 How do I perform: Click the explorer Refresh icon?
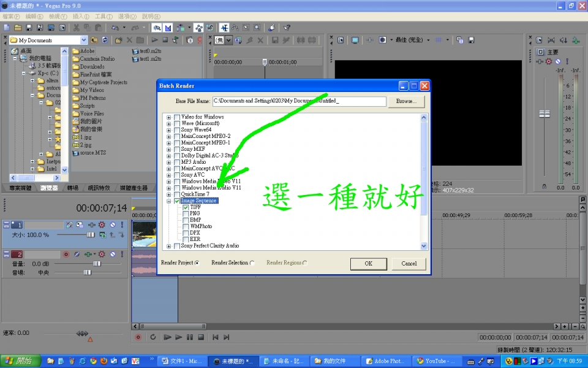tap(105, 40)
